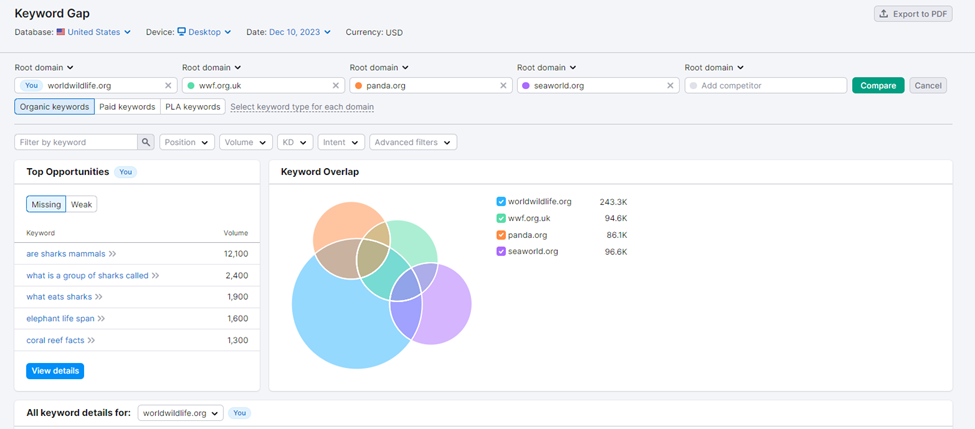Click Select keyword type for each domain
Viewport: 975px width, 429px height.
[x=302, y=107]
